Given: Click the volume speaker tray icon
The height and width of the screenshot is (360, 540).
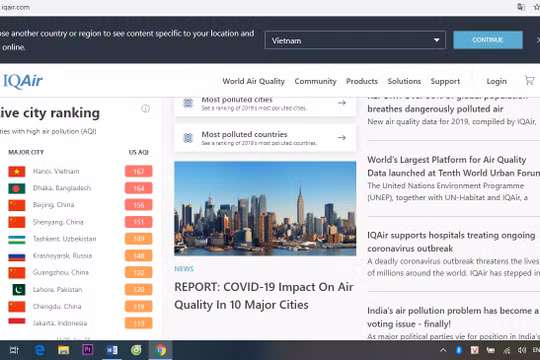Looking at the screenshot, I should 521,350.
